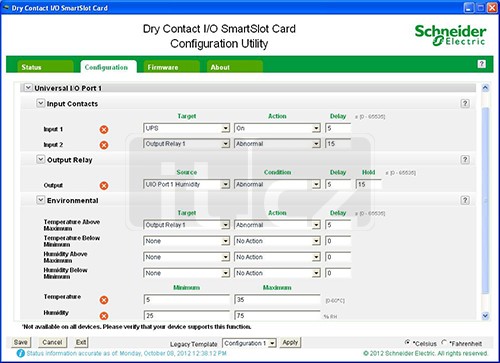This screenshot has height=363, width=500.
Task: Open Humidity Below Minimum Target dropdown
Action: pyautogui.click(x=187, y=273)
